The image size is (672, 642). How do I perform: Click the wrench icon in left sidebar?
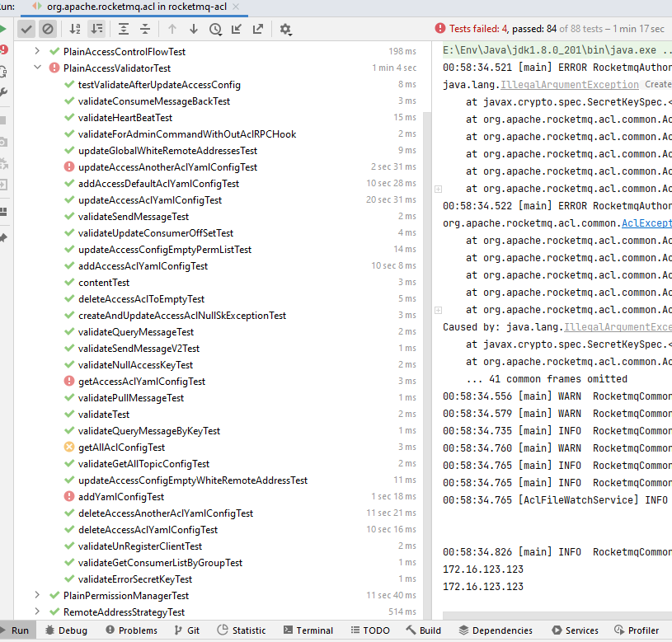tap(3, 92)
